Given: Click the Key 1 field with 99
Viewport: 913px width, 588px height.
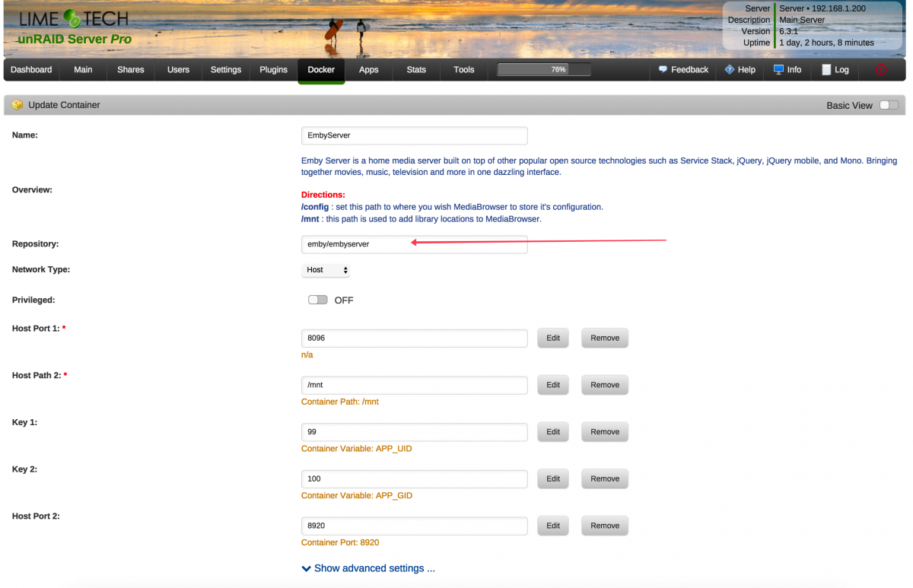Looking at the screenshot, I should [414, 432].
